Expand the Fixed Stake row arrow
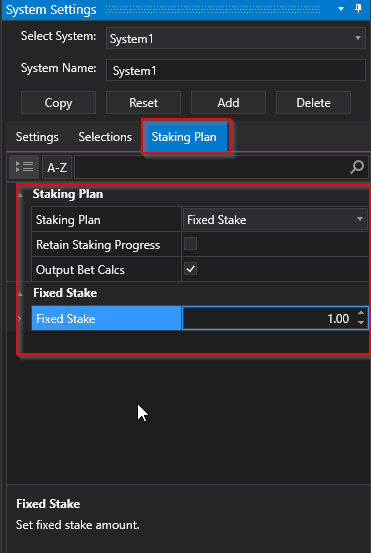This screenshot has height=553, width=371. [19, 318]
